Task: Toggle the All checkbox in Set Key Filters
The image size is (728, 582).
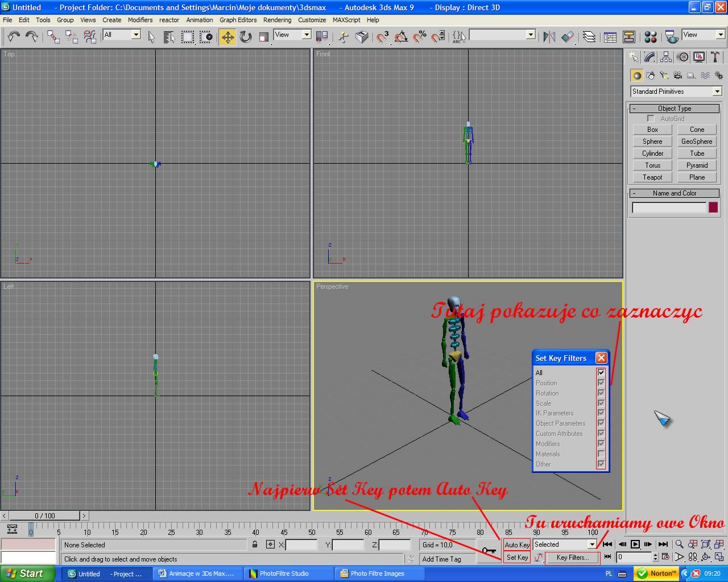Action: tap(601, 372)
